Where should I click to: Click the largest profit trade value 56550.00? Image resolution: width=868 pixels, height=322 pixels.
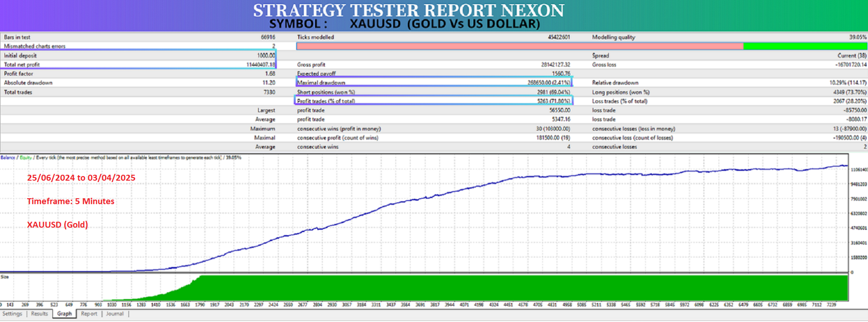[x=560, y=110]
